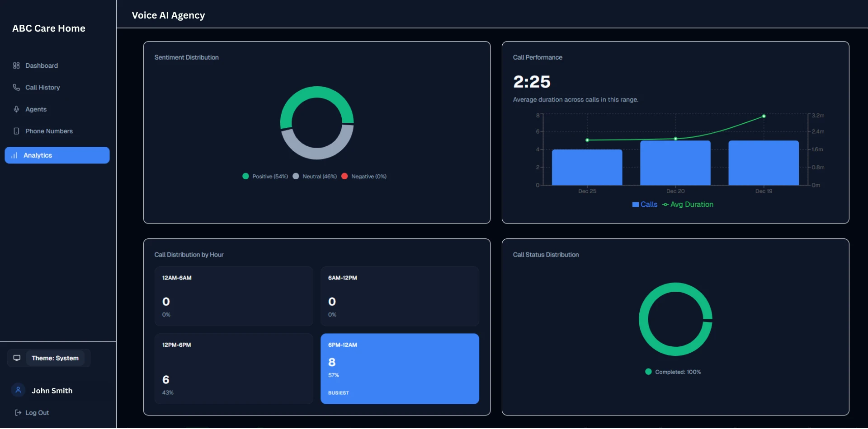Viewport: 868px width, 429px height.
Task: Click the Avg Duration legend entry
Action: point(688,205)
